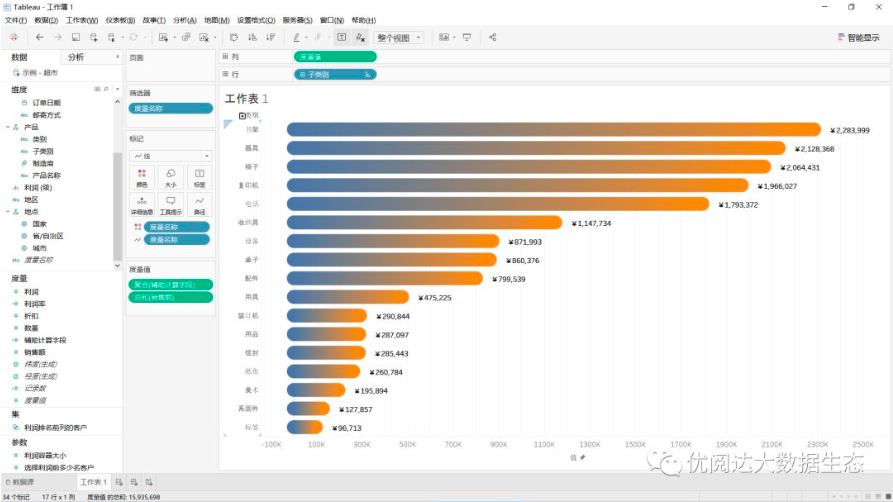Click the sort ascending toolbar icon
The width and height of the screenshot is (893, 502).
click(x=252, y=37)
